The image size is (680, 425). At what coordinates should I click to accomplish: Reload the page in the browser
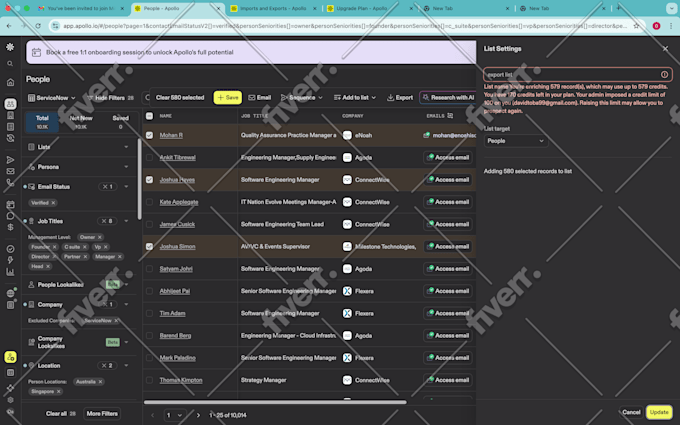pyautogui.click(x=38, y=26)
